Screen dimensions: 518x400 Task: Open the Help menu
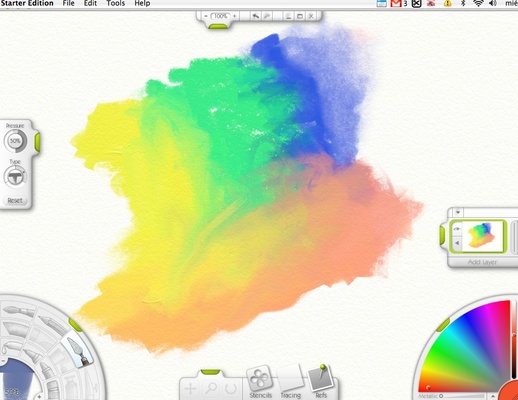pos(142,3)
